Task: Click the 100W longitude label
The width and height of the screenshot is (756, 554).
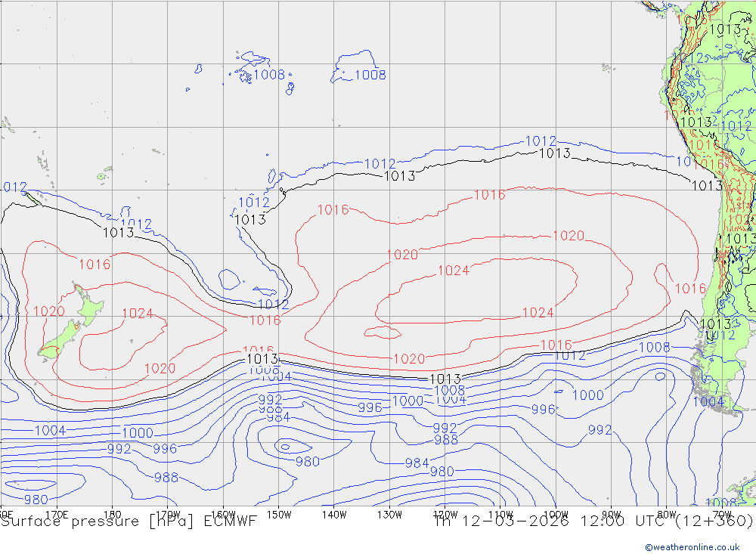Action: 556,515
